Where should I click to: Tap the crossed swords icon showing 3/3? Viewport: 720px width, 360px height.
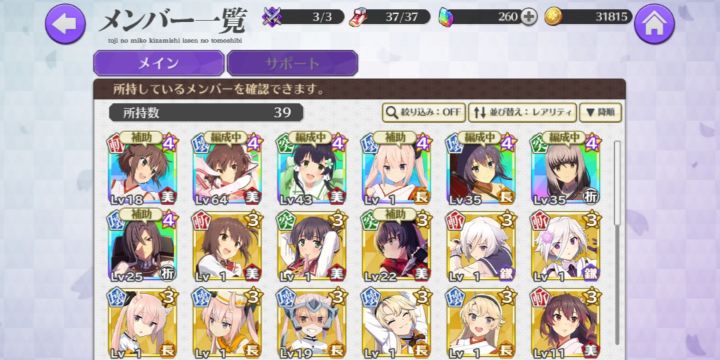271,17
